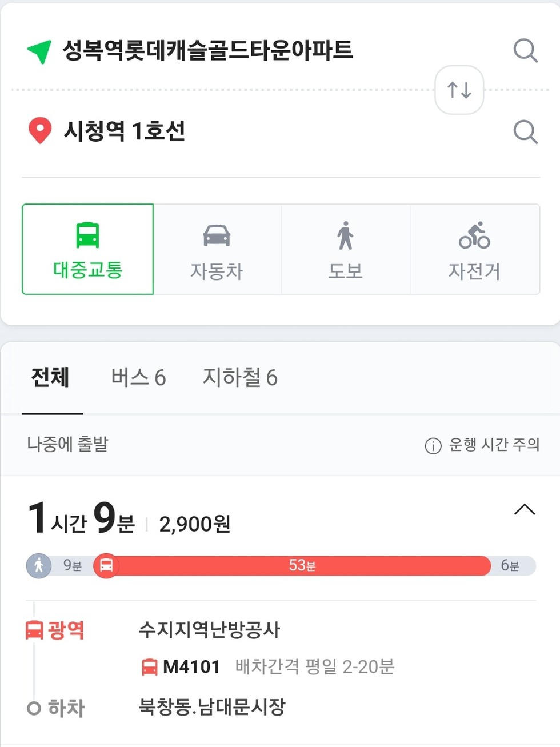Tap the walking icon on route bar

(39, 566)
